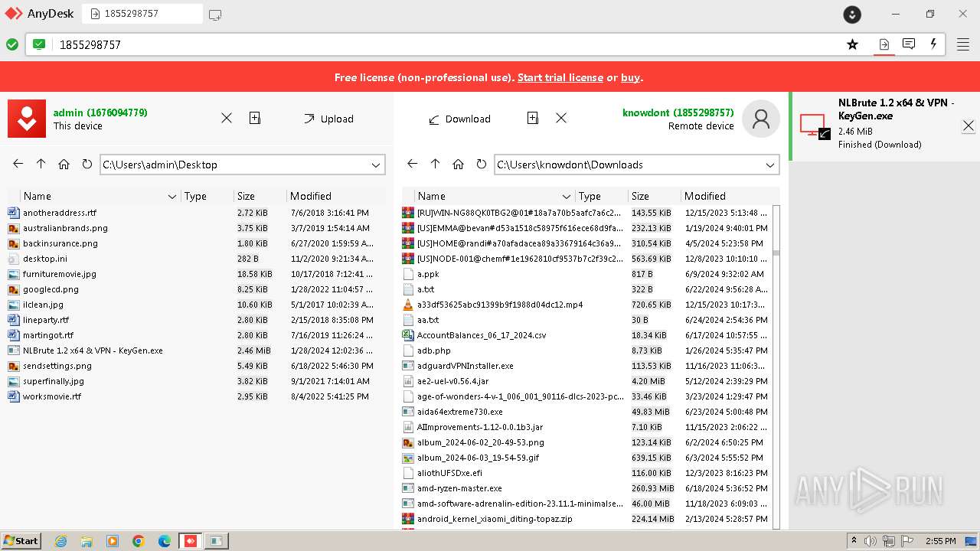This screenshot has height=551, width=980.
Task: Click the green connection status icon
Action: click(12, 44)
